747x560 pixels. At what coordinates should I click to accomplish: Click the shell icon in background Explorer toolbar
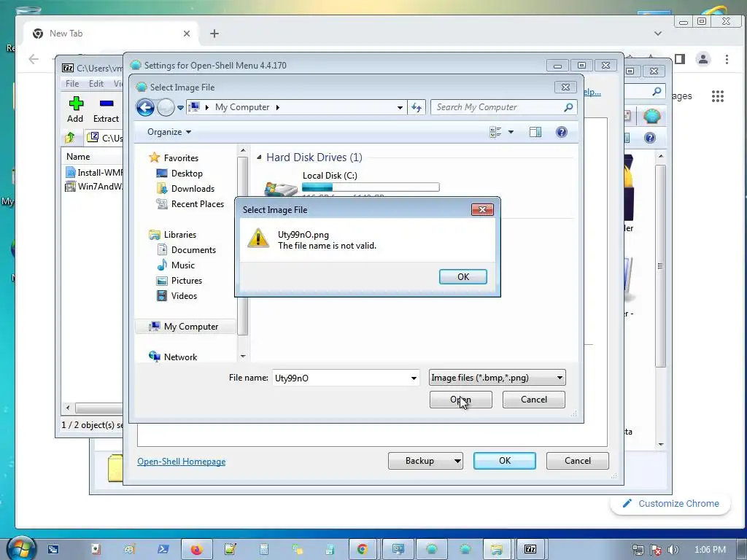coord(651,116)
